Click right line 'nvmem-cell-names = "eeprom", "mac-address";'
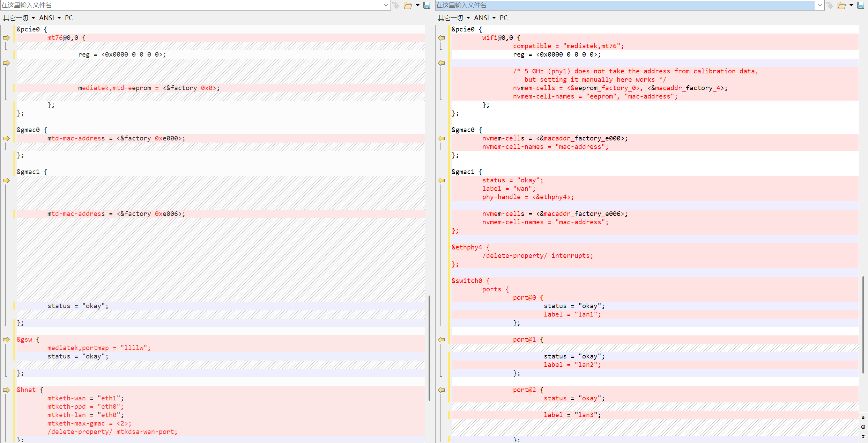This screenshot has height=443, width=868. [595, 96]
